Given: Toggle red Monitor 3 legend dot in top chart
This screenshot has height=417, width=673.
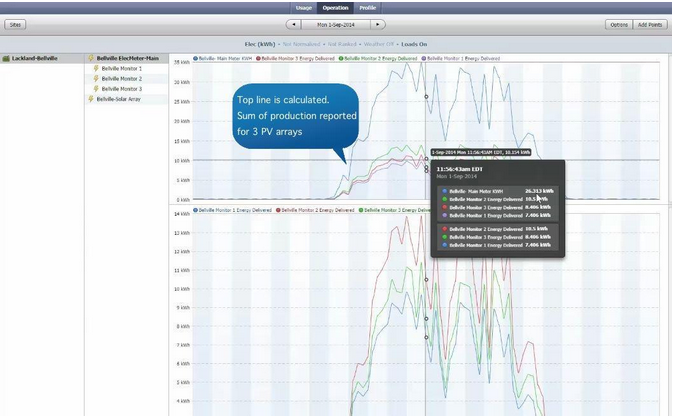Looking at the screenshot, I should point(258,58).
